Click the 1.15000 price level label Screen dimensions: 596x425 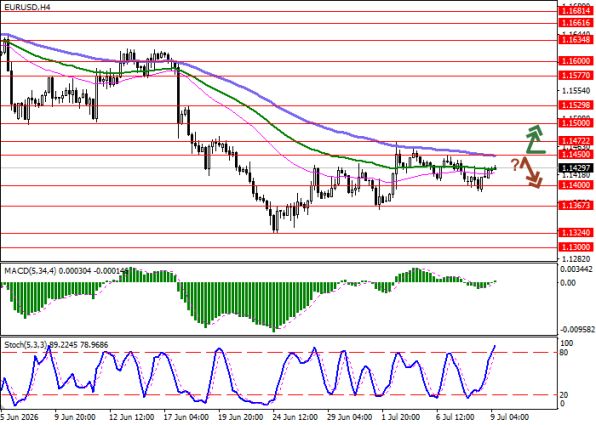click(576, 123)
